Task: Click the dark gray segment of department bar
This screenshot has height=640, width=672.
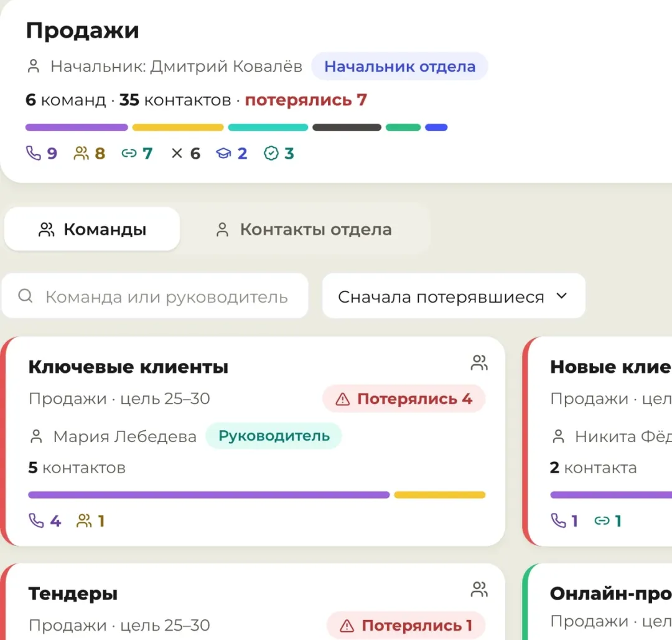Action: click(x=347, y=127)
